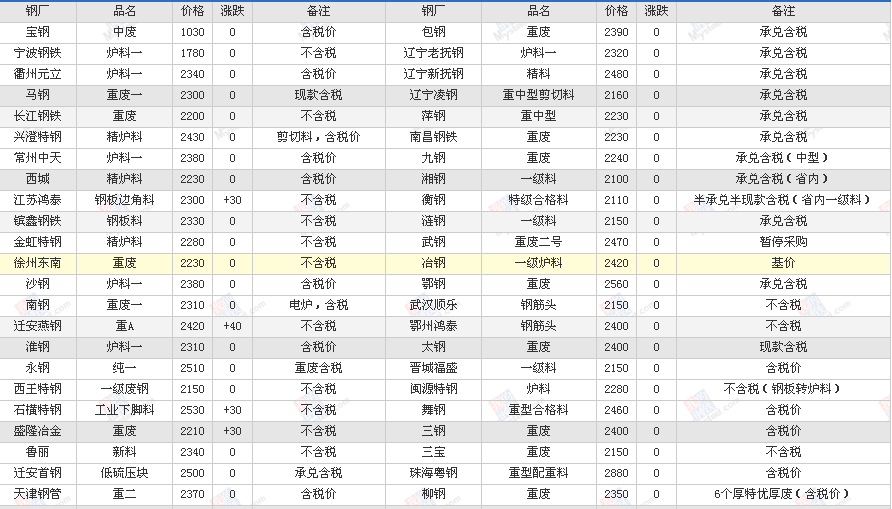Viewport: 892px width, 509px height.
Task: Select the 不含税（钢板转炉料）remark cell
Action: tap(783, 389)
